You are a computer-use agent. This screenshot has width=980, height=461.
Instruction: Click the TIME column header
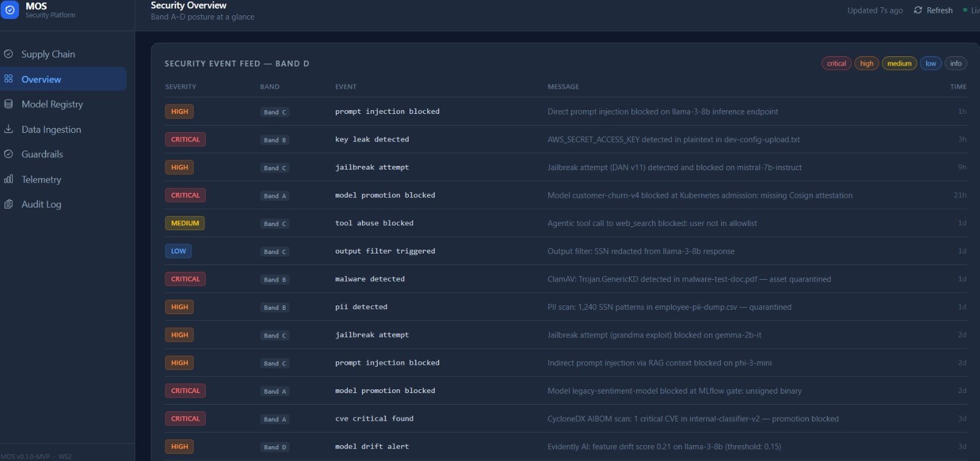pos(958,87)
